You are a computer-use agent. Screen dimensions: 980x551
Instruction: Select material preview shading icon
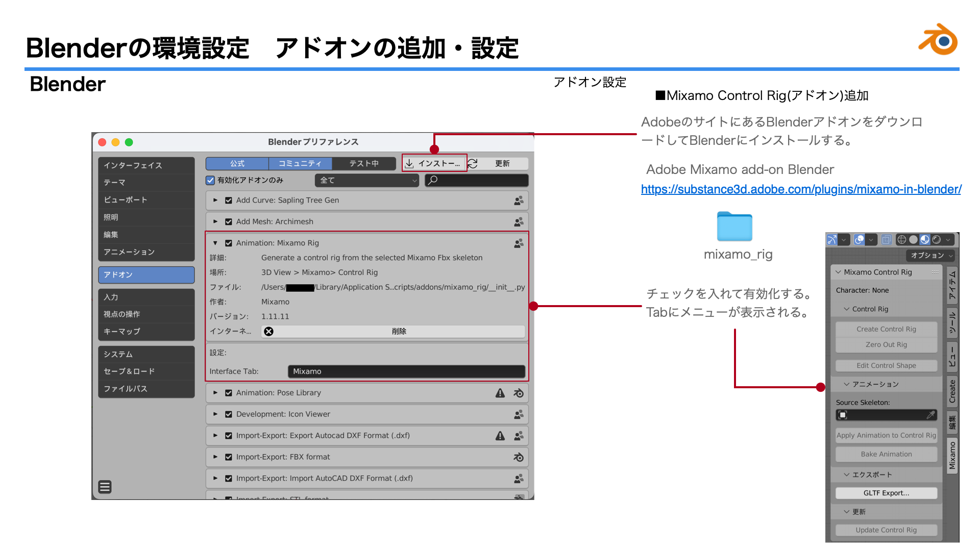coord(925,239)
